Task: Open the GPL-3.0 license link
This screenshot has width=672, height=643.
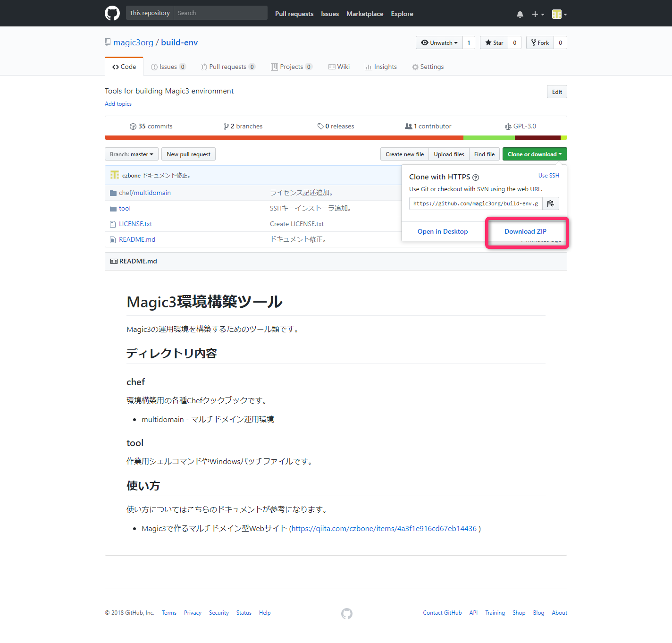Action: click(521, 126)
